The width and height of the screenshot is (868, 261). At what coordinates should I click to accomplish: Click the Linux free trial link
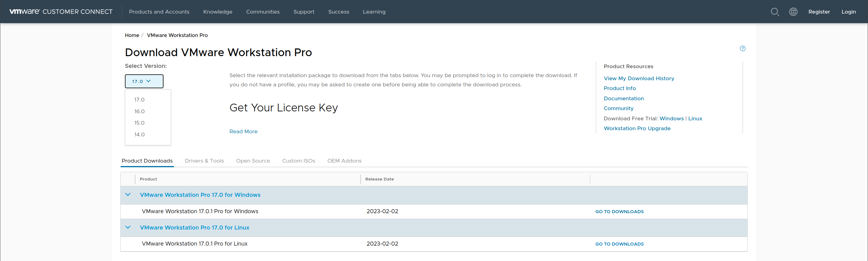(x=695, y=118)
